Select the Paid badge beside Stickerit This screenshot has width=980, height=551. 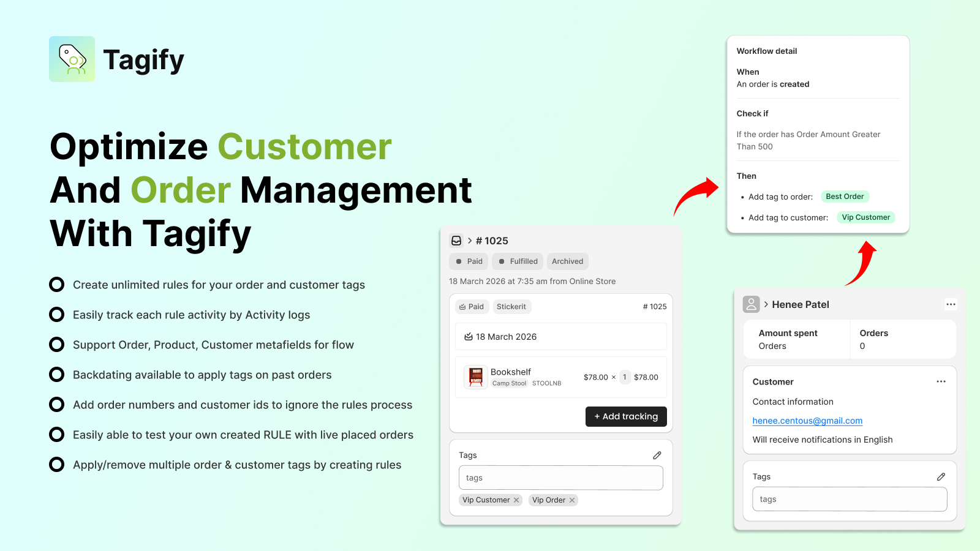[472, 307]
